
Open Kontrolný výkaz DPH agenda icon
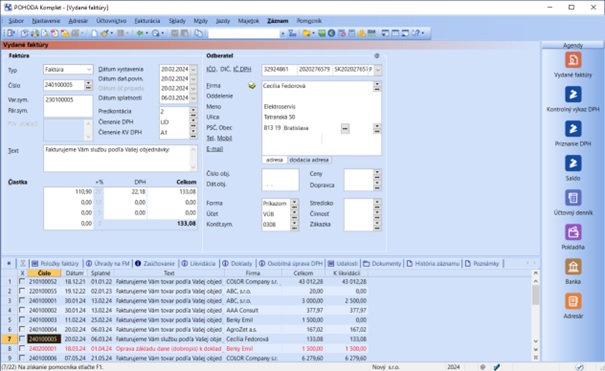pyautogui.click(x=573, y=95)
